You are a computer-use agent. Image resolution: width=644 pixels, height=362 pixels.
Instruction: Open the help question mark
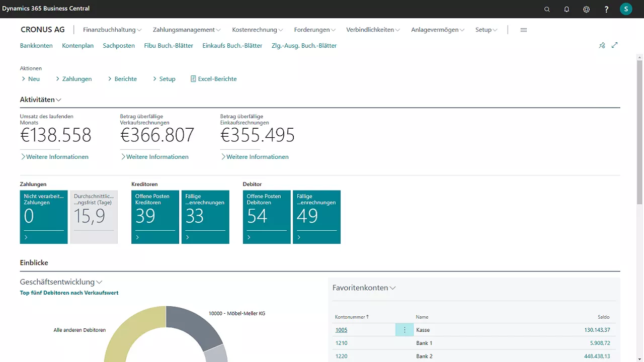pyautogui.click(x=606, y=9)
